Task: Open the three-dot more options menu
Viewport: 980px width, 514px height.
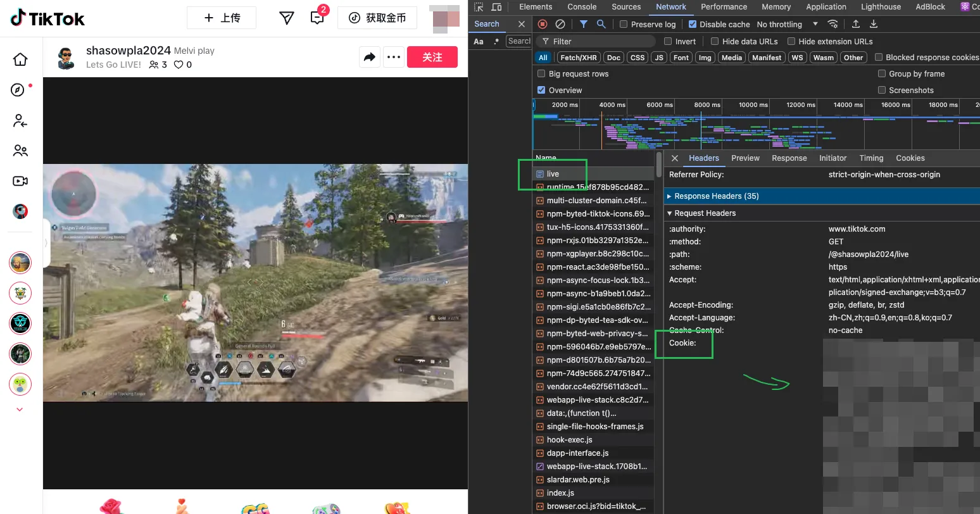Action: [394, 57]
